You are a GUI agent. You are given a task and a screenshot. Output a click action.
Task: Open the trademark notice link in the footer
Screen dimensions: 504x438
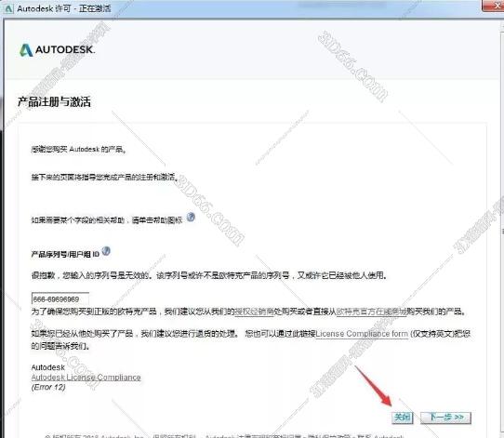click(x=257, y=436)
